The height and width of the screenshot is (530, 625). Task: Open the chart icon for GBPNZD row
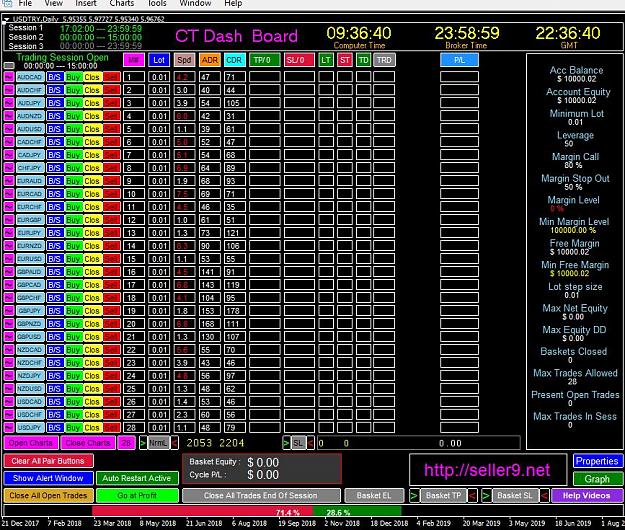pos(9,324)
